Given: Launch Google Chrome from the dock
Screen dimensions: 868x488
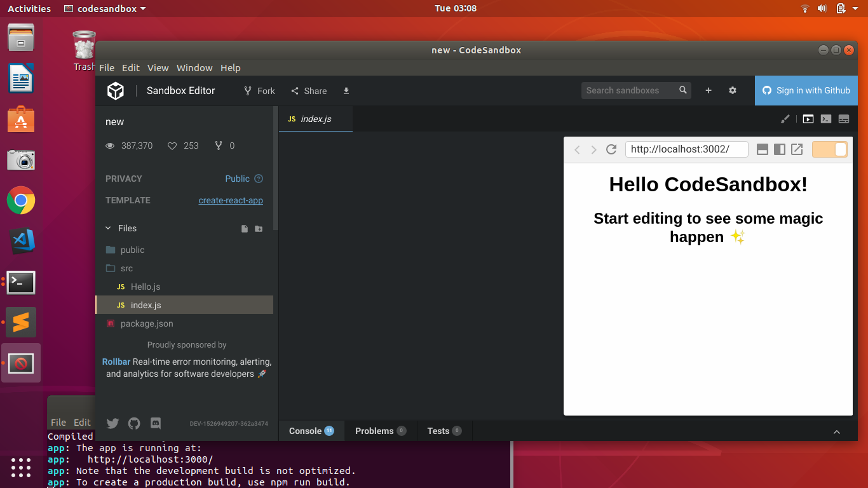Looking at the screenshot, I should [x=21, y=200].
